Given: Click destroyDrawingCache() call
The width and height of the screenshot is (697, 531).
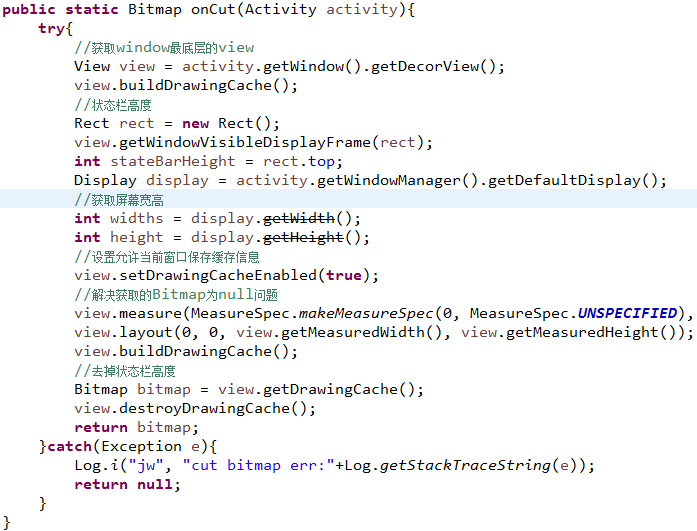Looking at the screenshot, I should (213, 409).
